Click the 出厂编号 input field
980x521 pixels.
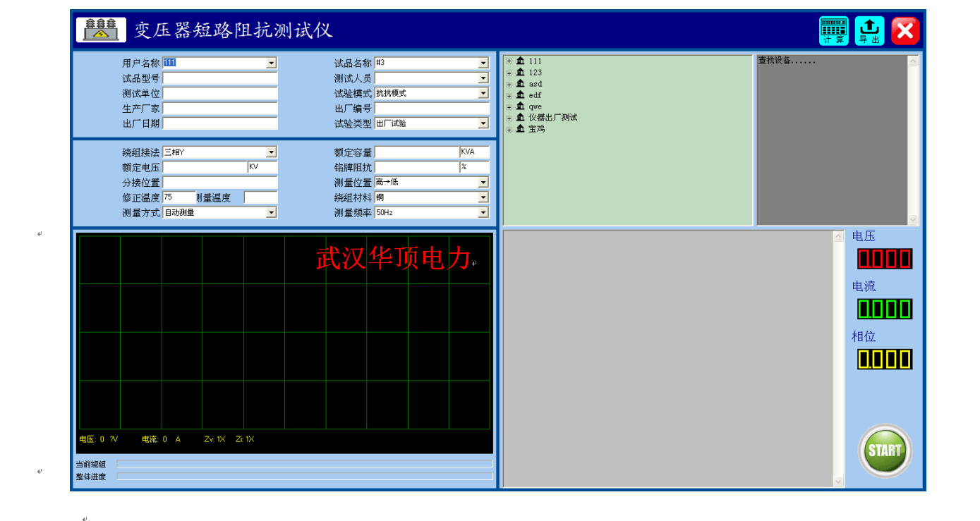pyautogui.click(x=432, y=109)
